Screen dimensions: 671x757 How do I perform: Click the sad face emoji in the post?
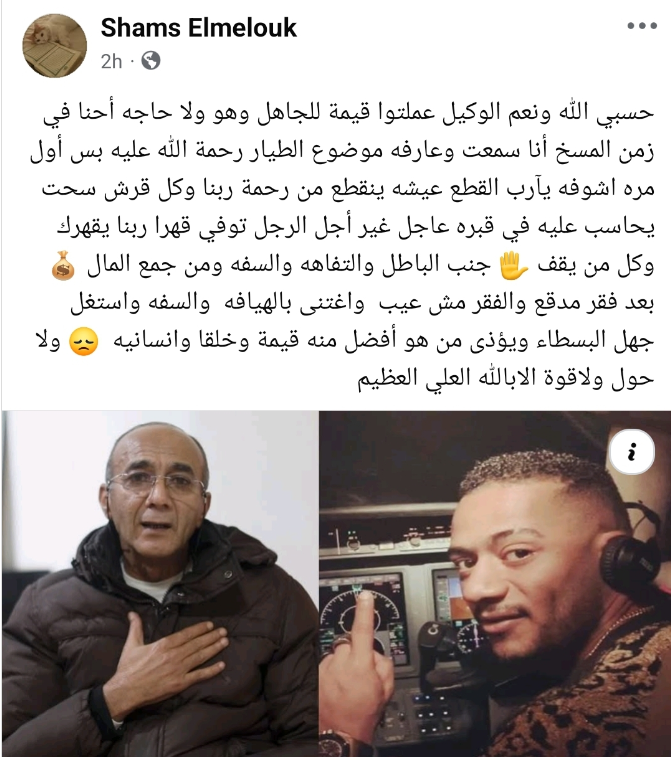84,342
